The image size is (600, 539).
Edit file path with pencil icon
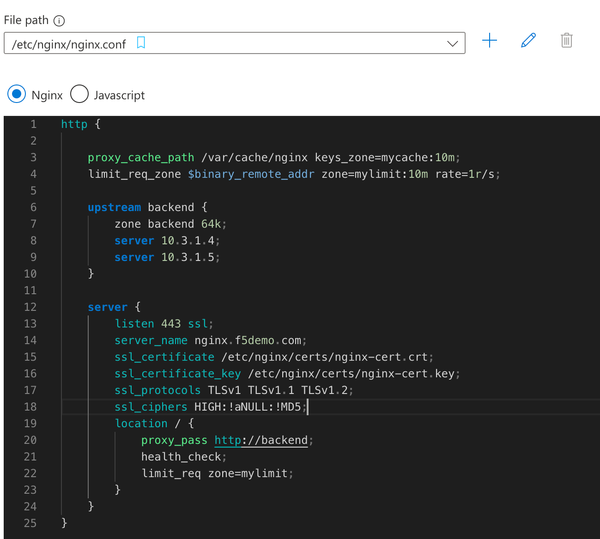529,41
